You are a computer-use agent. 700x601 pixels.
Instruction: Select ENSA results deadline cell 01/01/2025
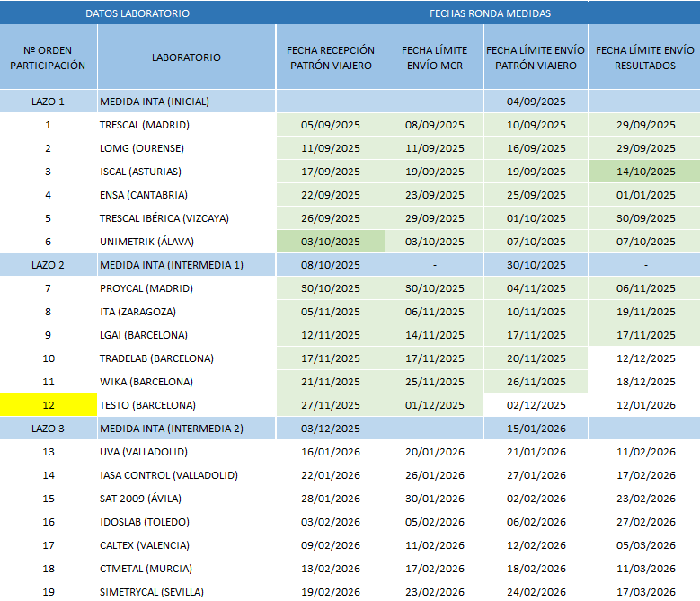click(644, 195)
